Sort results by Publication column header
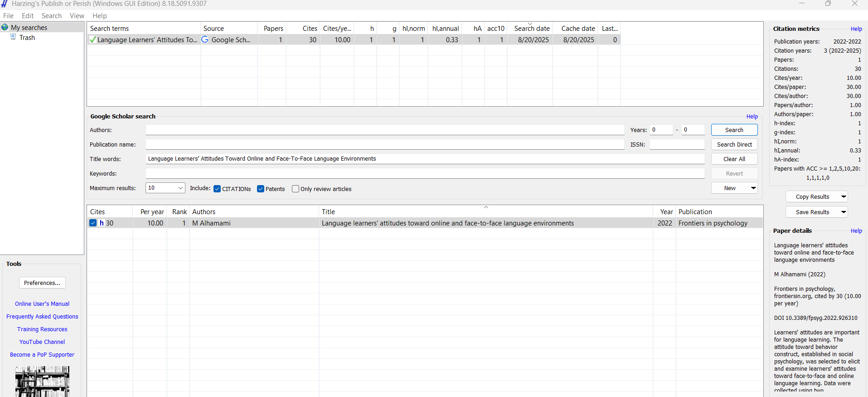The height and width of the screenshot is (397, 868). pos(719,211)
